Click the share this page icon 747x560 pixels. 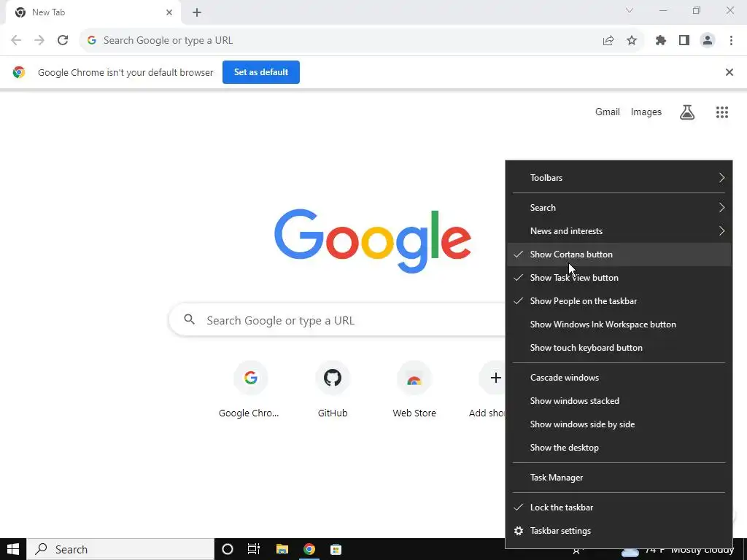(x=608, y=41)
